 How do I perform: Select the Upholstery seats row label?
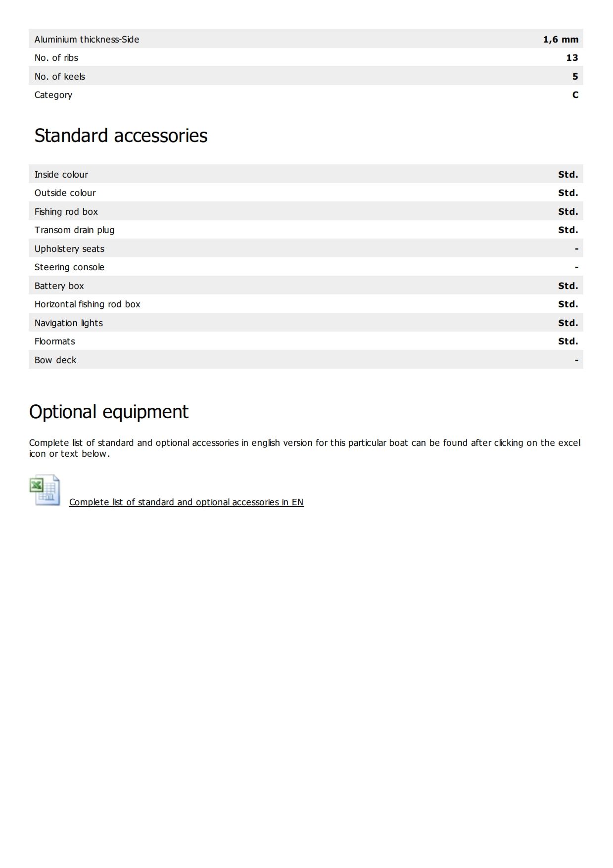pos(69,249)
